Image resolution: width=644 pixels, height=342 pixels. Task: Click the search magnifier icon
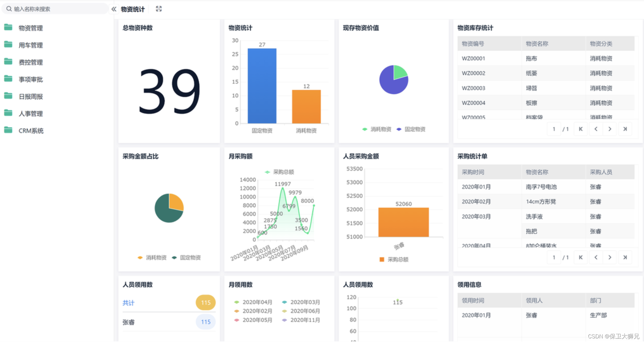point(9,9)
